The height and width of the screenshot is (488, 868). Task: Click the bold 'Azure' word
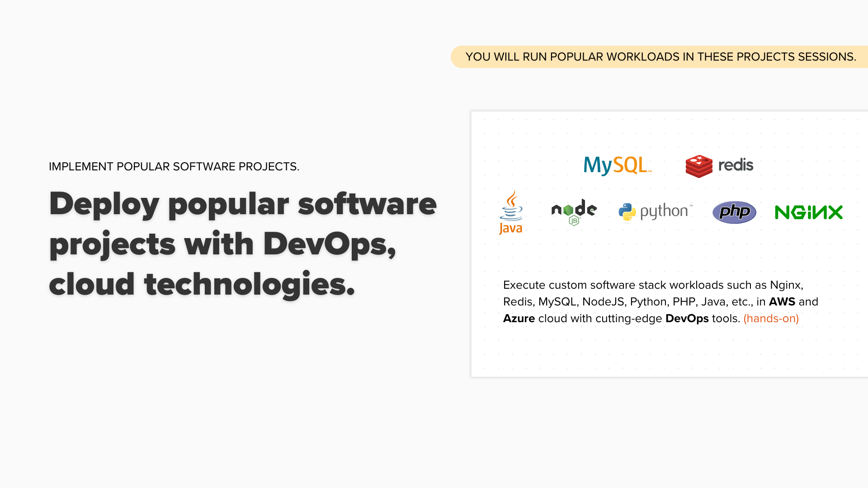[x=519, y=319]
